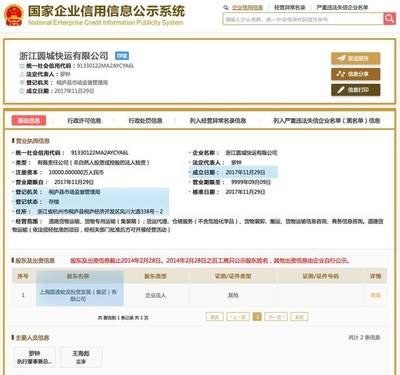Switch to the 行政处罚信息 tab

pyautogui.click(x=146, y=121)
